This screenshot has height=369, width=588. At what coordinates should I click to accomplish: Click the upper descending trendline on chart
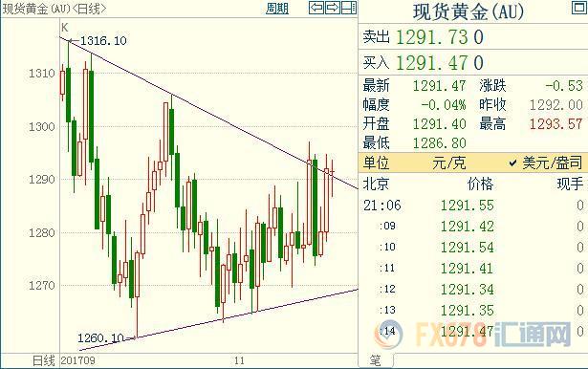click(x=210, y=114)
